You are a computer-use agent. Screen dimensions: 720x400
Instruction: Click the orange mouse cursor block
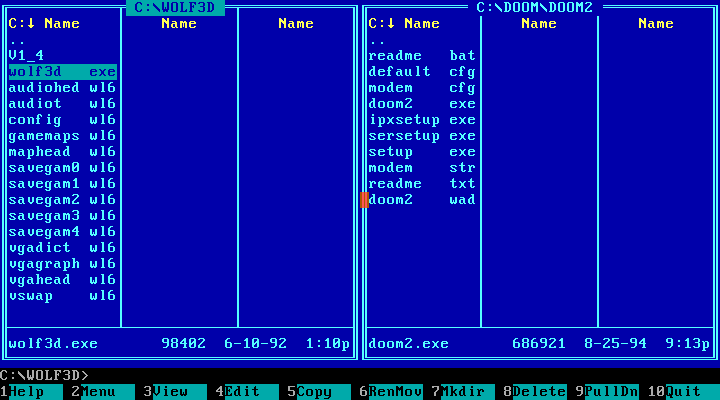(x=364, y=200)
